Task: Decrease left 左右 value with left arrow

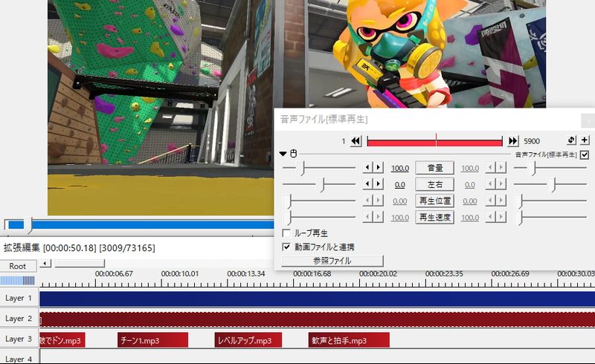Action: coord(367,184)
